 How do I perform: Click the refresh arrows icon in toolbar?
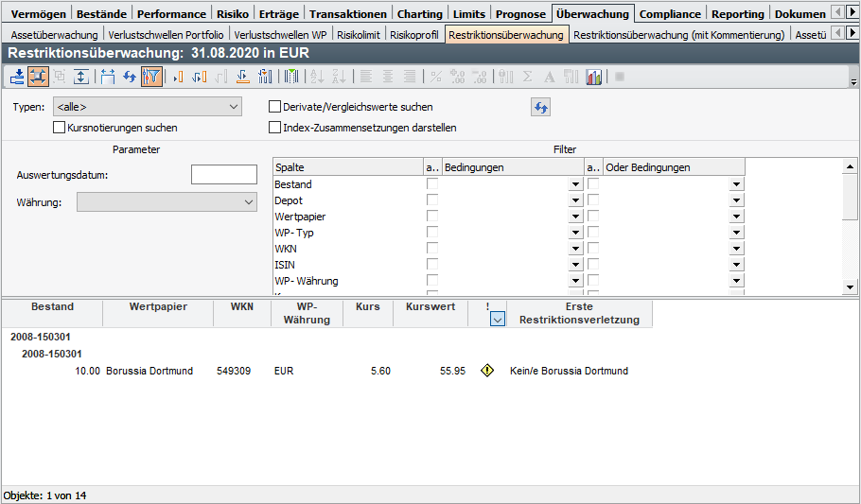click(x=130, y=78)
